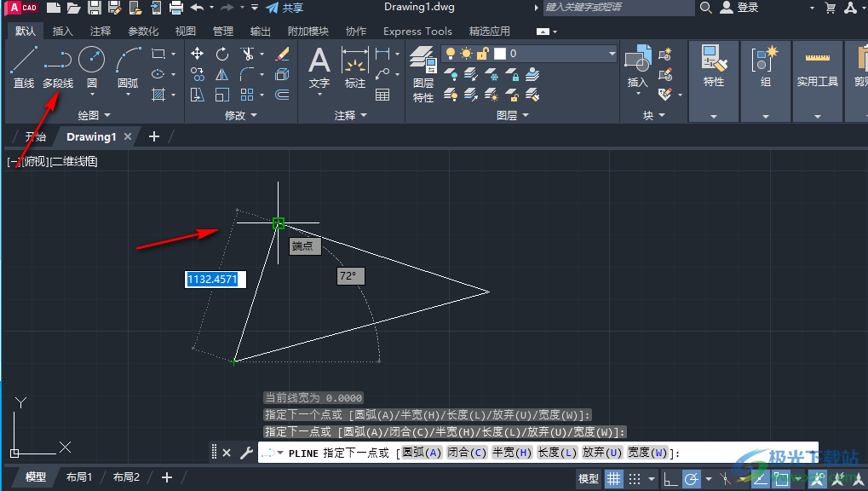Expand the Properties (特性) panel dropdown
This screenshot has height=491, width=868.
click(714, 117)
